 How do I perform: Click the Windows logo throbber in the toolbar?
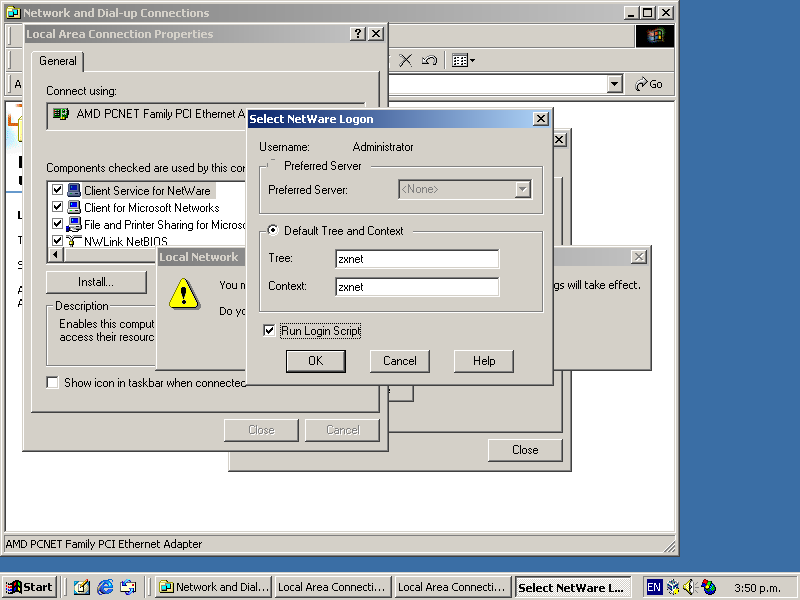655,35
